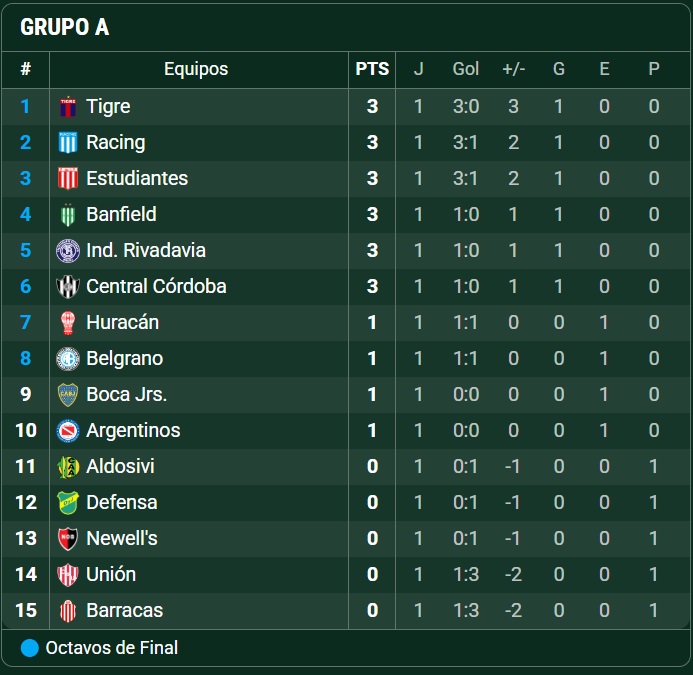Click the PTS column header

tap(372, 69)
